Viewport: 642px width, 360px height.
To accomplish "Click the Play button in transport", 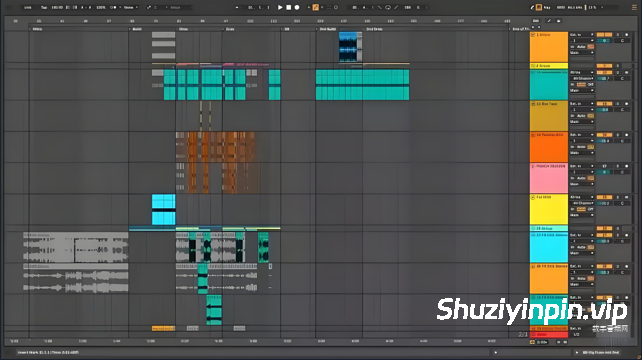I will point(280,7).
